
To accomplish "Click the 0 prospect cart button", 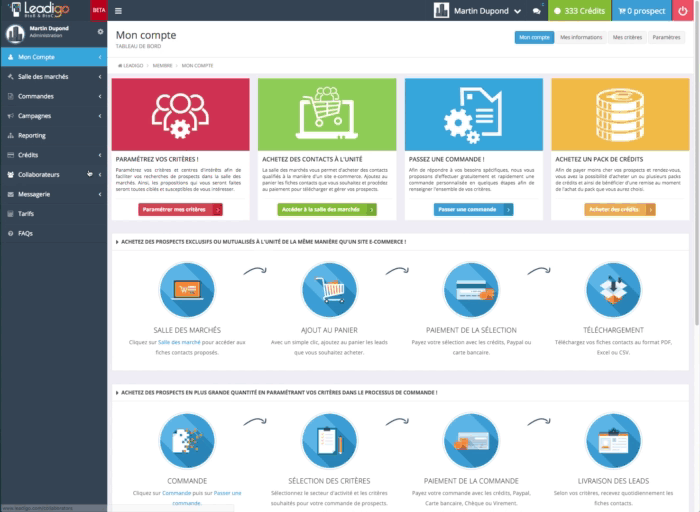I will point(642,11).
